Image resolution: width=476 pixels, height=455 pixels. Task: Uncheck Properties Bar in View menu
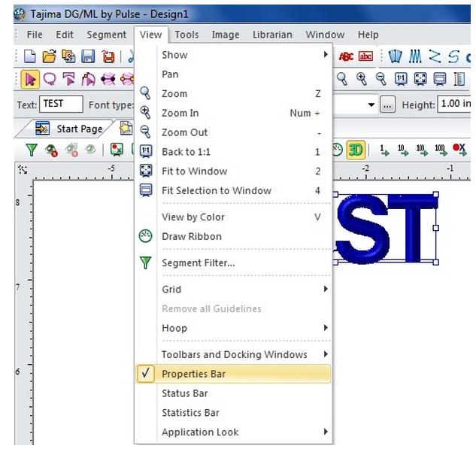(x=233, y=374)
